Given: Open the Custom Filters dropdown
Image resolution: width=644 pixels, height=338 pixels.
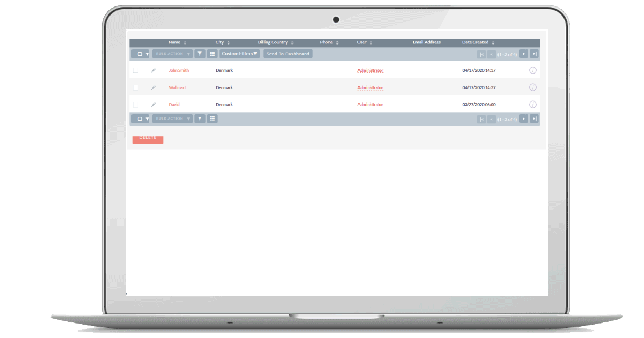Looking at the screenshot, I should coord(239,54).
